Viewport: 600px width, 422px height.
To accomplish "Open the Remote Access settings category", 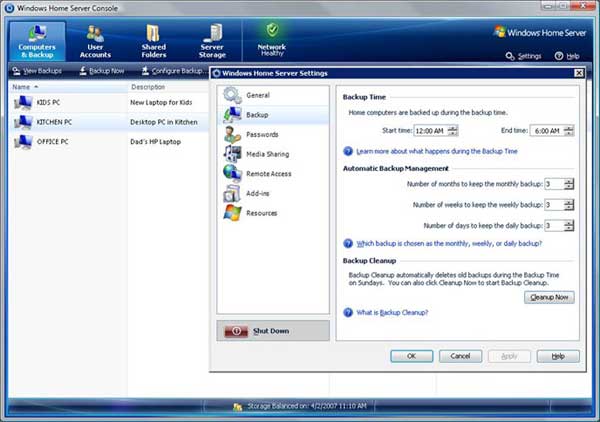I will pyautogui.click(x=273, y=174).
